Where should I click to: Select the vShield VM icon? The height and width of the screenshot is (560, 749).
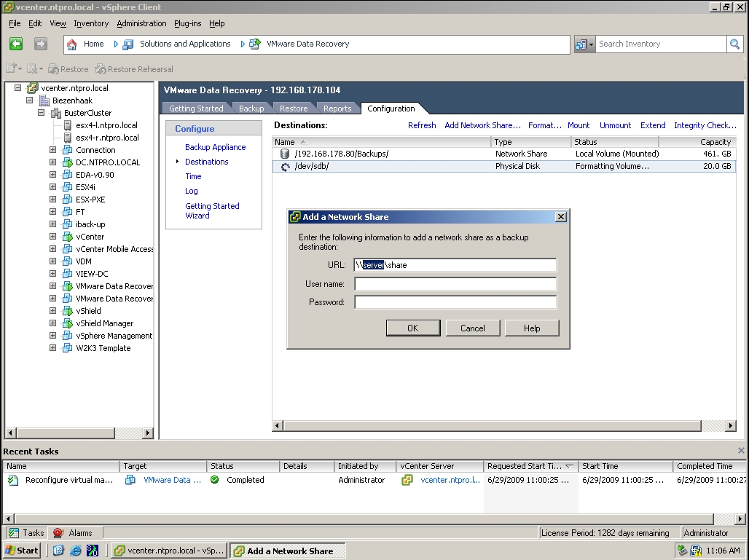point(67,311)
